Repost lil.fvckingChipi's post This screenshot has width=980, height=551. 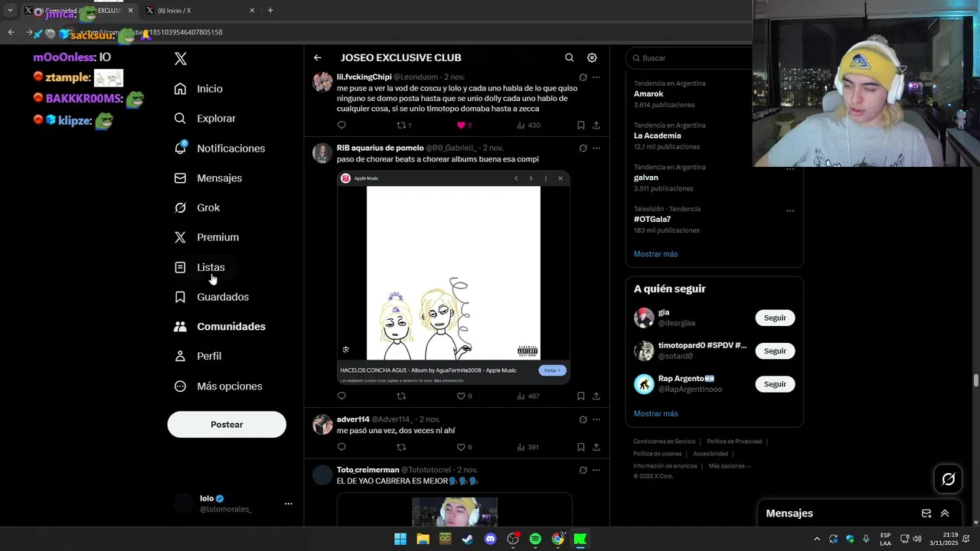[401, 125]
